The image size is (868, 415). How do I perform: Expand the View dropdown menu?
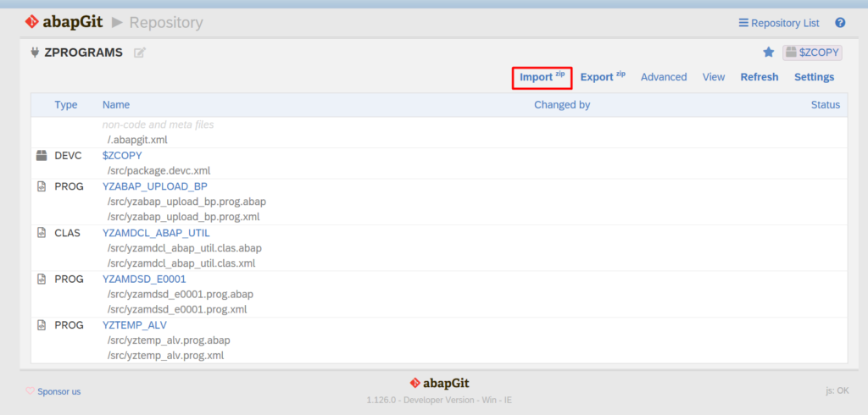coord(714,77)
